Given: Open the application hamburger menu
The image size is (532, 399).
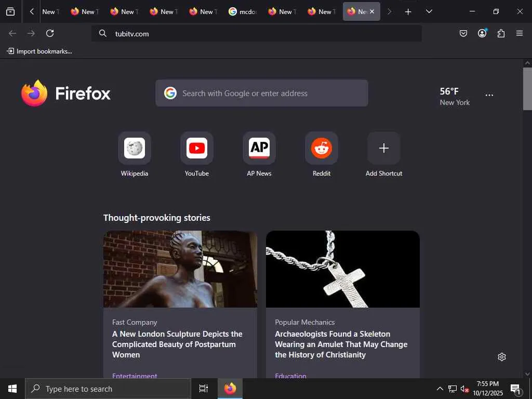Looking at the screenshot, I should (520, 33).
